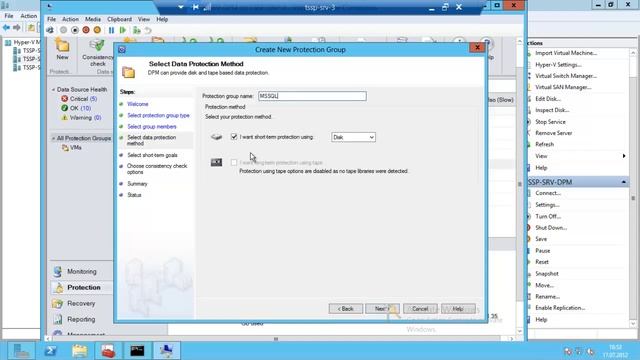Open Command Prompt from the taskbar
The image size is (640, 360).
(137, 351)
